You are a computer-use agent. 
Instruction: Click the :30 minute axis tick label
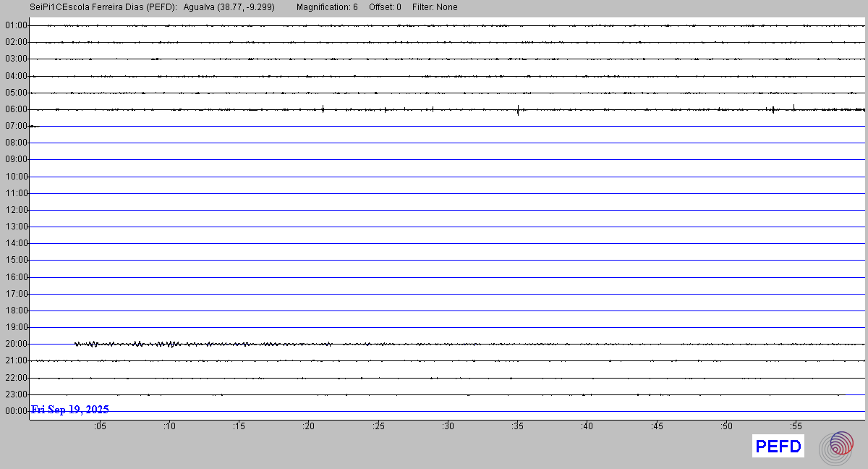click(x=448, y=426)
